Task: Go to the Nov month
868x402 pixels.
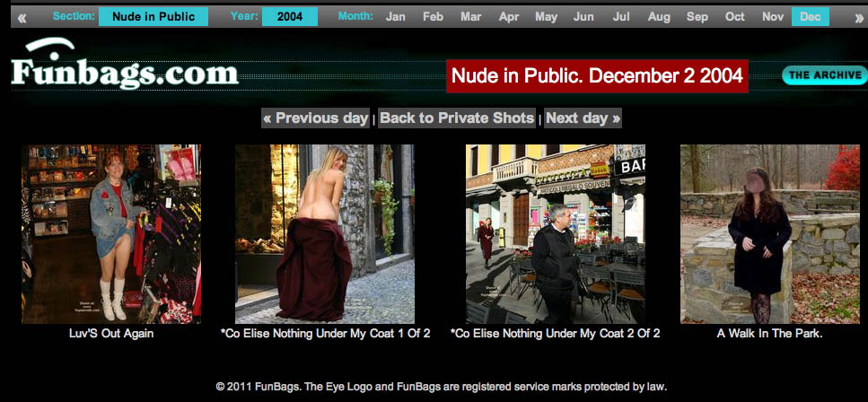Action: point(772,17)
